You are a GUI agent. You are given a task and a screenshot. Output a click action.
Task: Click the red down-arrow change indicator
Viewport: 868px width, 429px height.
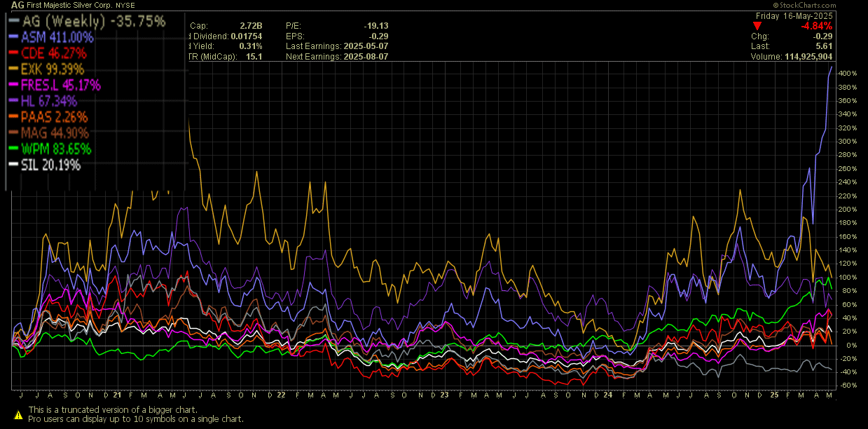[757, 25]
